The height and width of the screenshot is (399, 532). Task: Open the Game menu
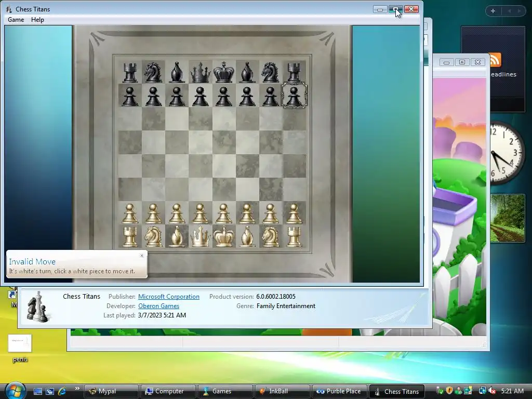click(16, 20)
